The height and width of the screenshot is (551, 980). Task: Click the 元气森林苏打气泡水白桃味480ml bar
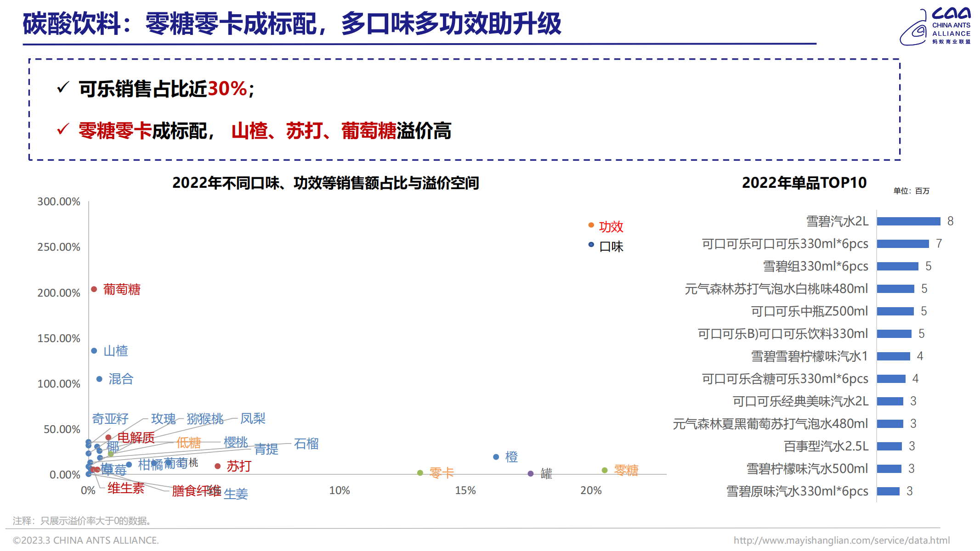[x=895, y=289]
